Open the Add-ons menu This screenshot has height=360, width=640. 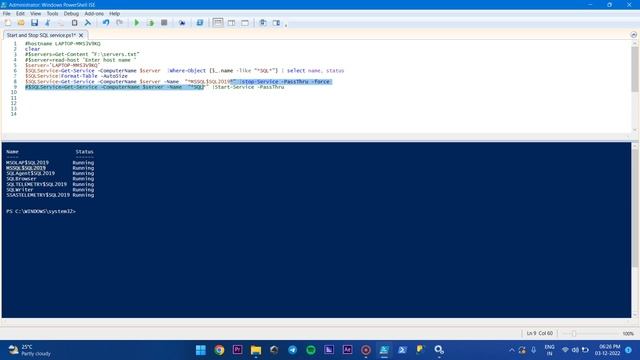[94, 13]
